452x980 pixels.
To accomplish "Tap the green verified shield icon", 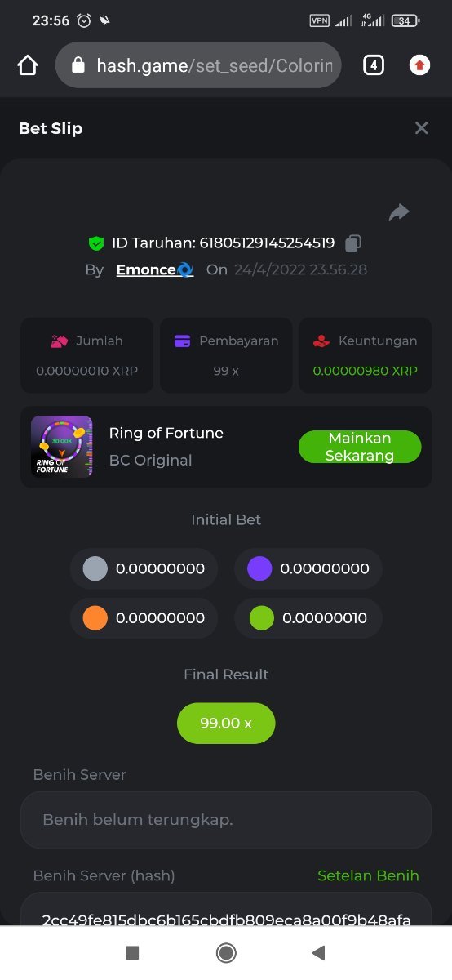I will (x=96, y=243).
